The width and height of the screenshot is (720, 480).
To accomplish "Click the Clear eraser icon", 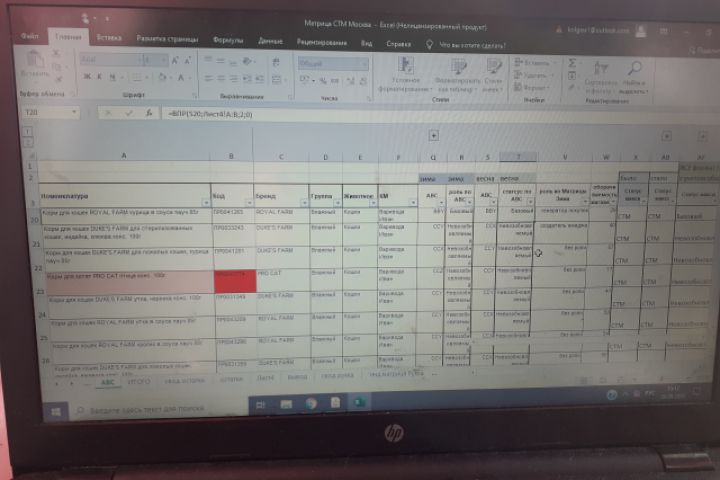I will coord(572,87).
